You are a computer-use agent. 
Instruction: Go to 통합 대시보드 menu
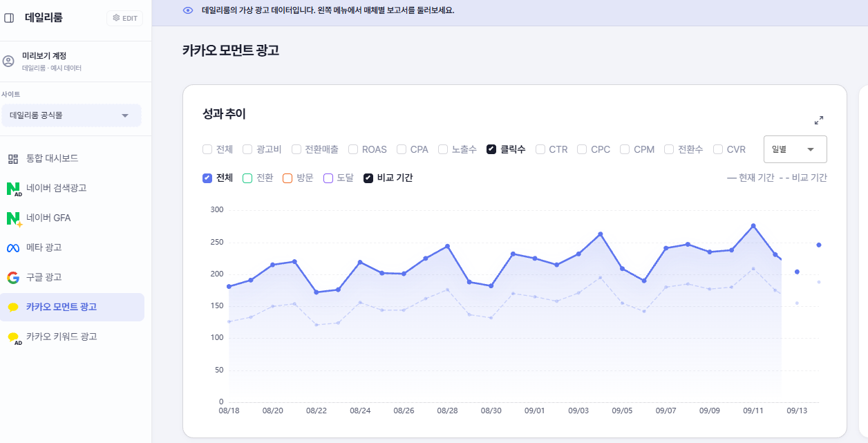[73, 159]
